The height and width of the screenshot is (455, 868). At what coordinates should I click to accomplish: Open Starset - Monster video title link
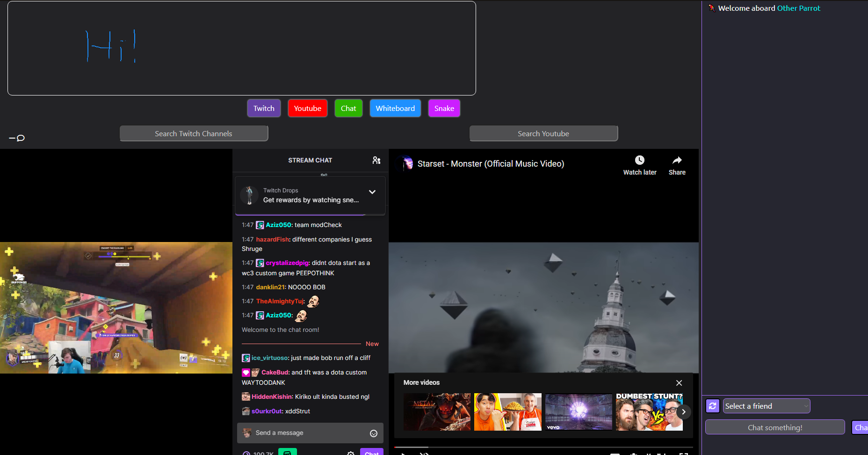point(491,164)
